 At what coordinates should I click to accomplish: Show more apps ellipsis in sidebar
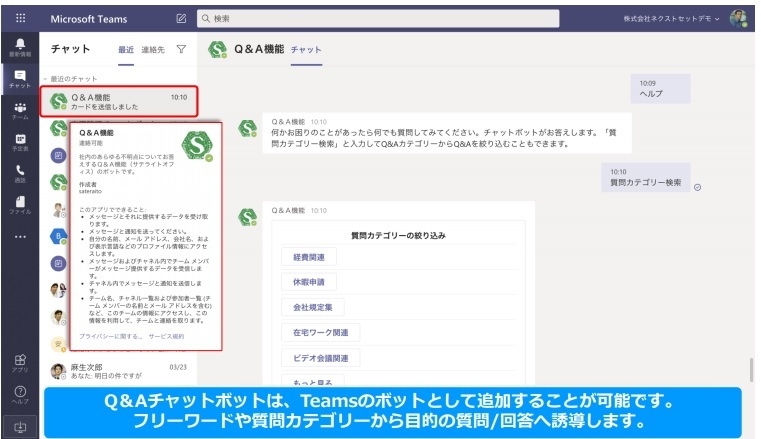[20, 237]
